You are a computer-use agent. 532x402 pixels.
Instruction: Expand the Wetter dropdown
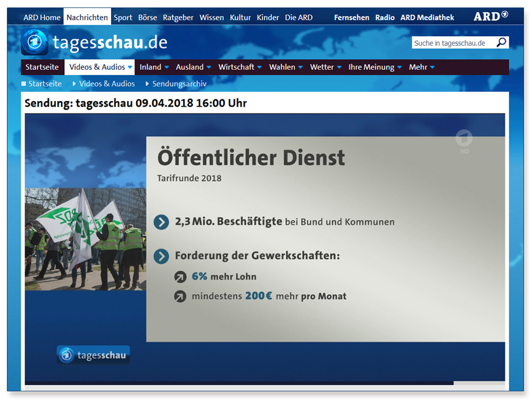tap(339, 67)
